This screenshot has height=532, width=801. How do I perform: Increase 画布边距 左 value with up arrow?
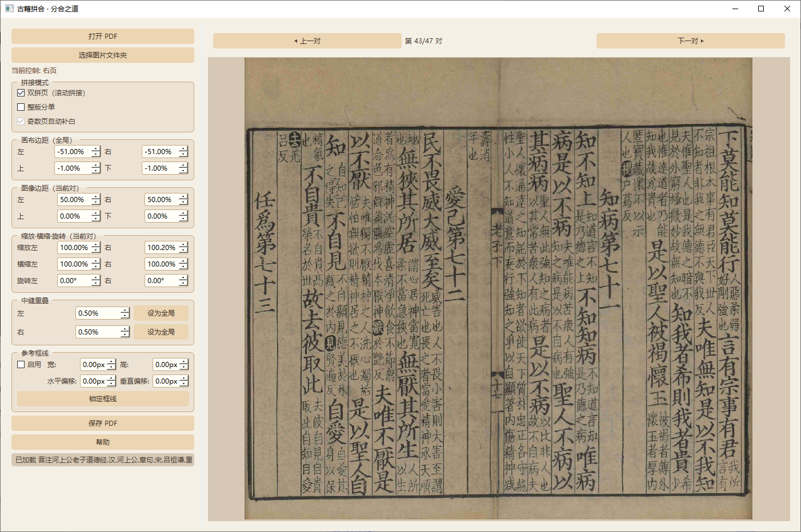pyautogui.click(x=95, y=149)
